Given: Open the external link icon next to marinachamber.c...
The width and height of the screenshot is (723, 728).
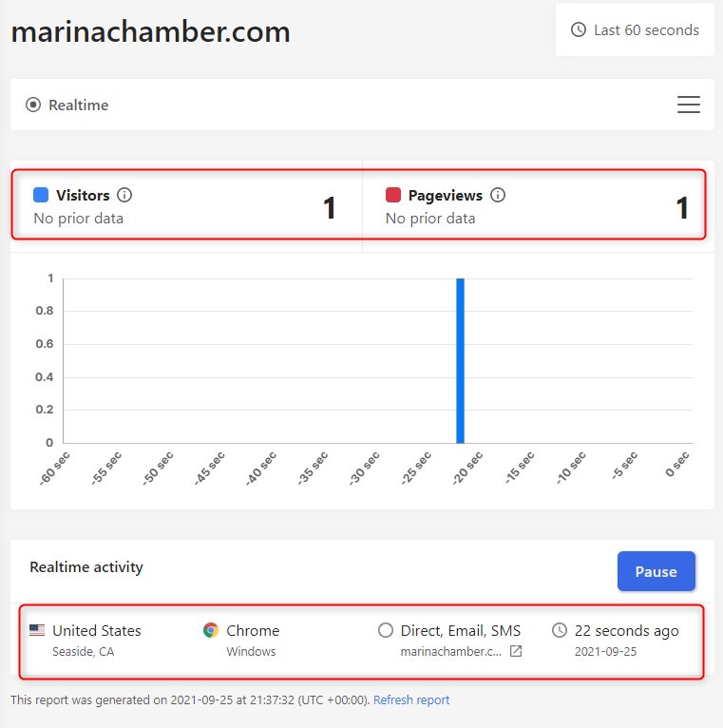Looking at the screenshot, I should 516,651.
